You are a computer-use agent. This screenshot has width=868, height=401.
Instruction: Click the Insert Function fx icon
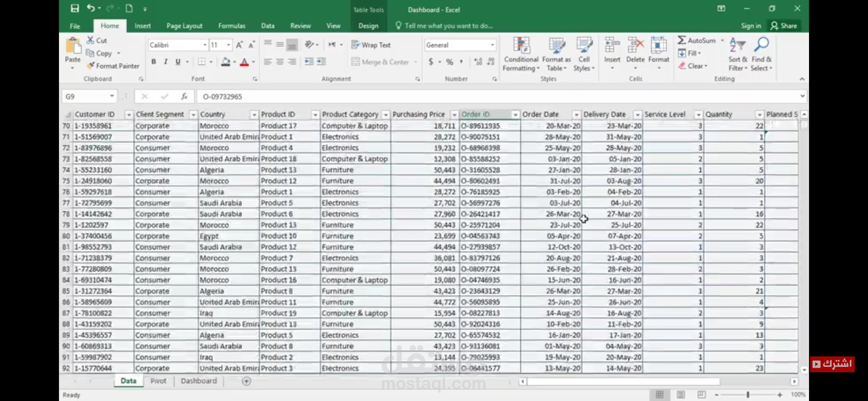coord(184,97)
